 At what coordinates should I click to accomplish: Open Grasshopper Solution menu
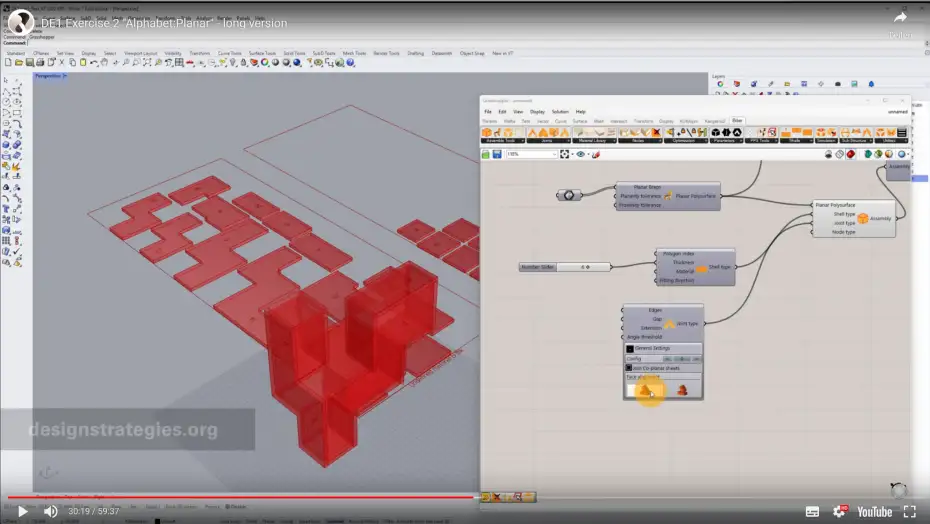pyautogui.click(x=560, y=112)
